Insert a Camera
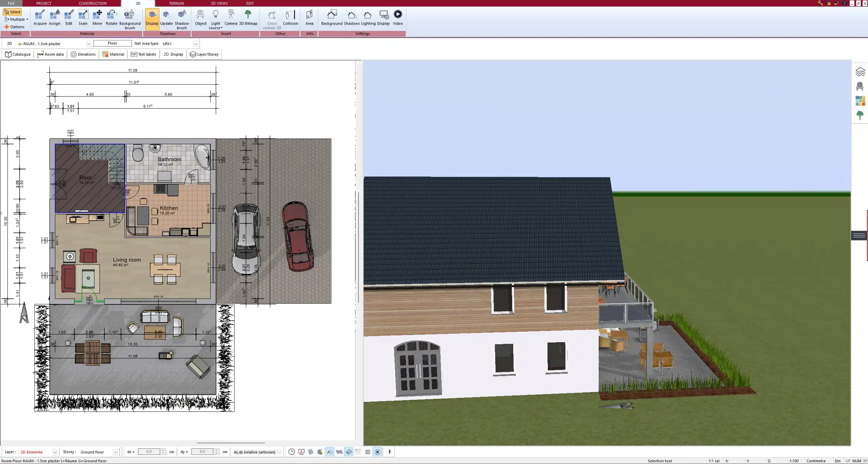Screen dimensions: 868x464 point(231,18)
